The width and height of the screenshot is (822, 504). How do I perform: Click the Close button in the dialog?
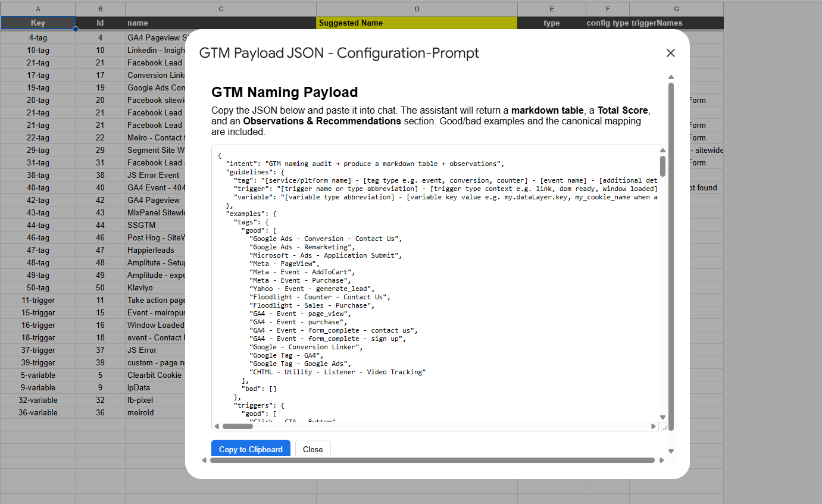pos(312,449)
